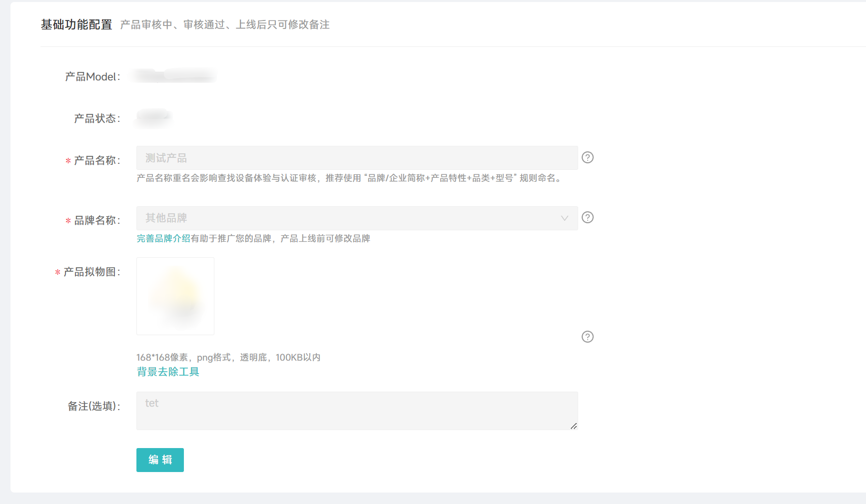Click the blurred 产品状态 value

(154, 117)
